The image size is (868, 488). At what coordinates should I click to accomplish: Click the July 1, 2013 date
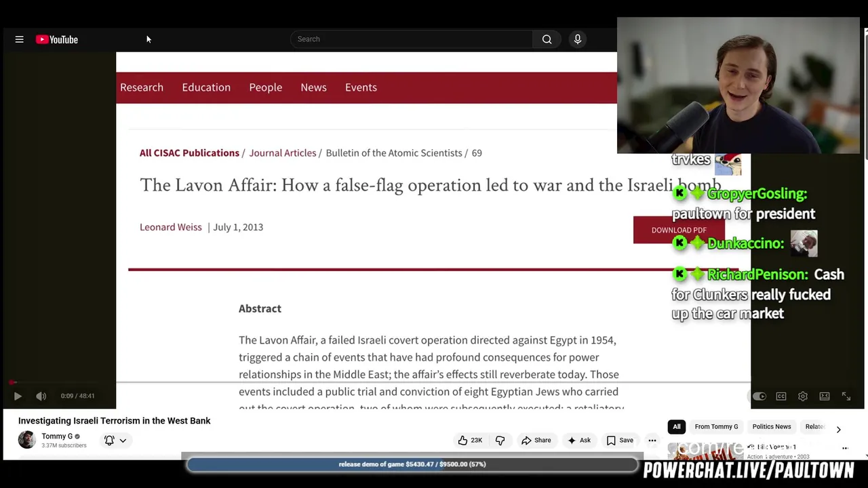click(x=238, y=227)
